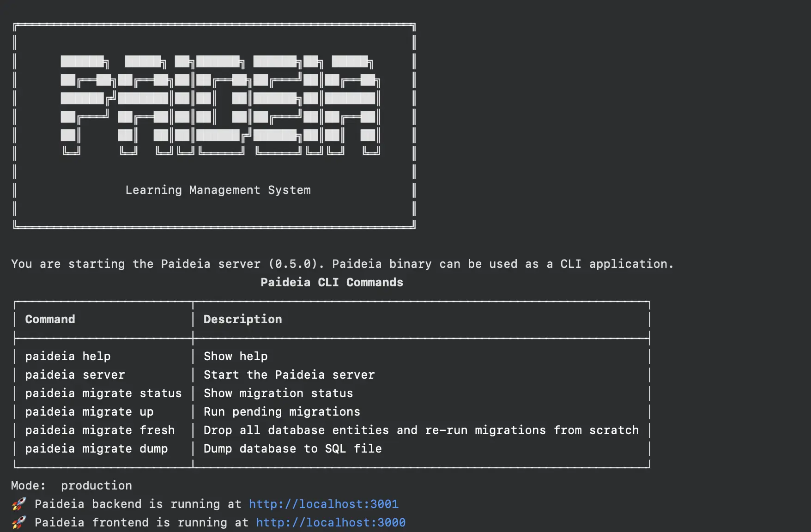Click the 'Run pending migrations' description
811x532 pixels.
click(282, 411)
